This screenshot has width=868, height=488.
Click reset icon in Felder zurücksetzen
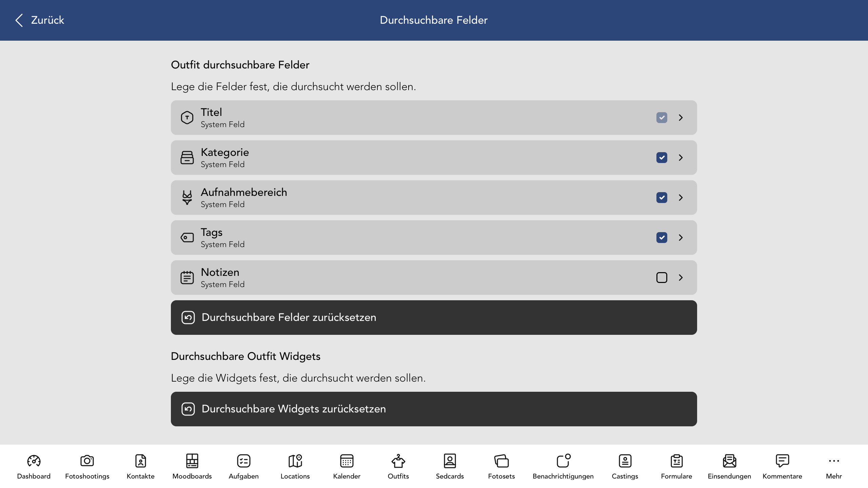tap(188, 318)
